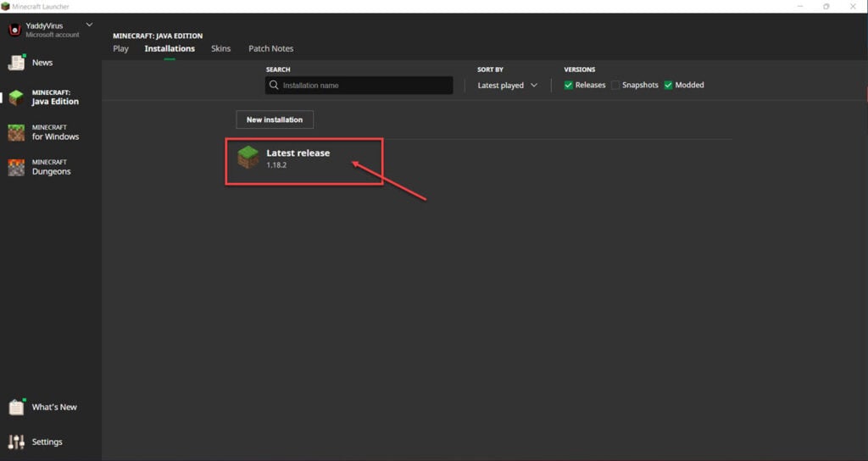Uncheck the Modded checkbox
Viewport: 868px width, 461px height.
[x=668, y=86]
